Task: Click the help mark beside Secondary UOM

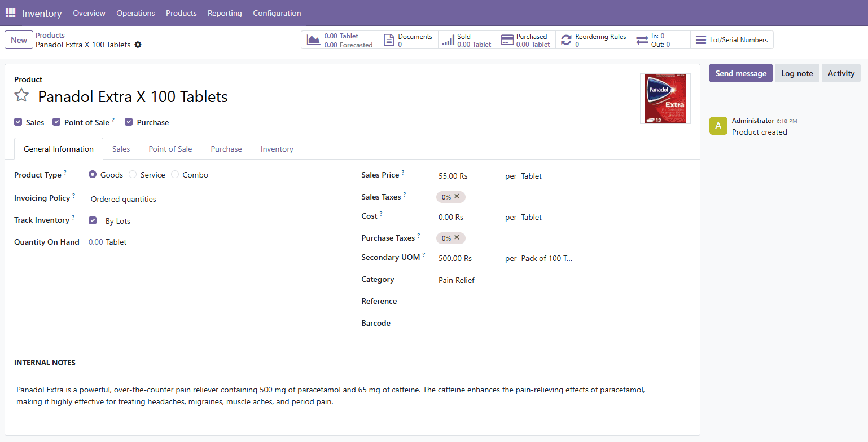Action: (x=424, y=255)
